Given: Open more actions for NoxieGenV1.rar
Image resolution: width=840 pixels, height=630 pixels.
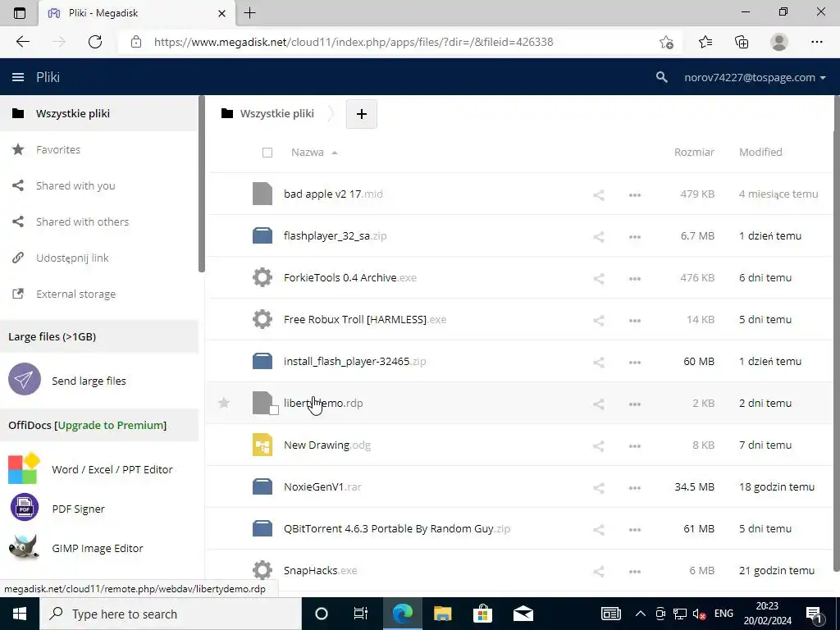Looking at the screenshot, I should 635,487.
